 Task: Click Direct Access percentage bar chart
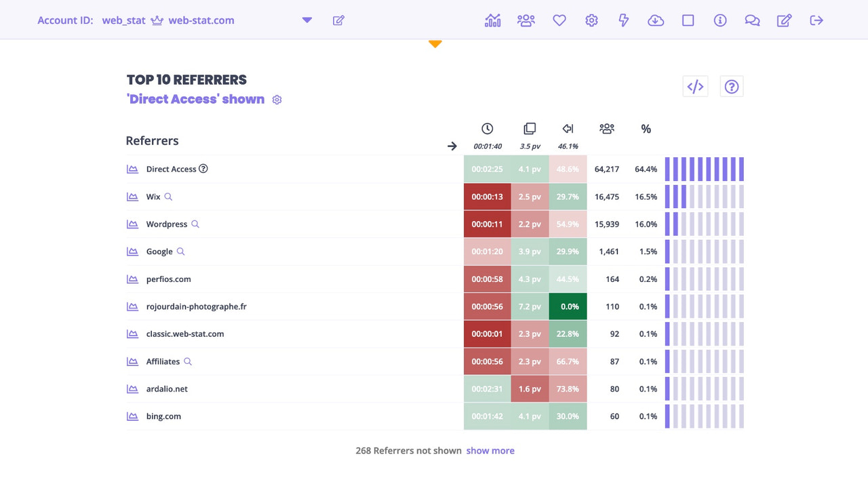(x=704, y=168)
